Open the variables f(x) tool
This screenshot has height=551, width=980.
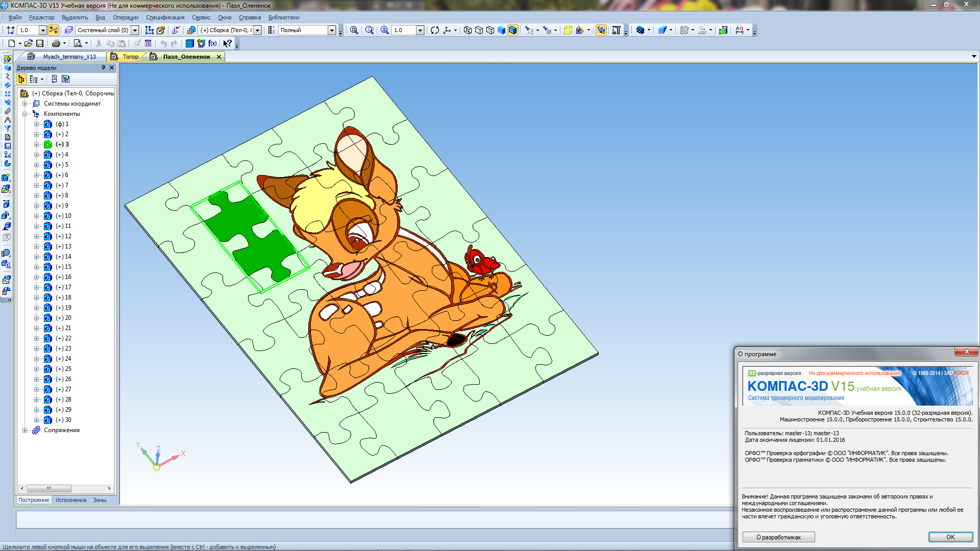point(212,43)
